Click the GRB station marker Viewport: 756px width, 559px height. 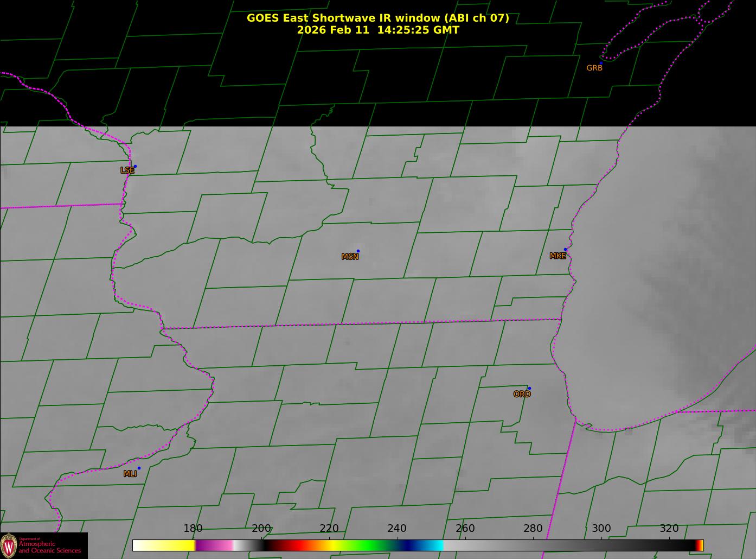coord(601,63)
